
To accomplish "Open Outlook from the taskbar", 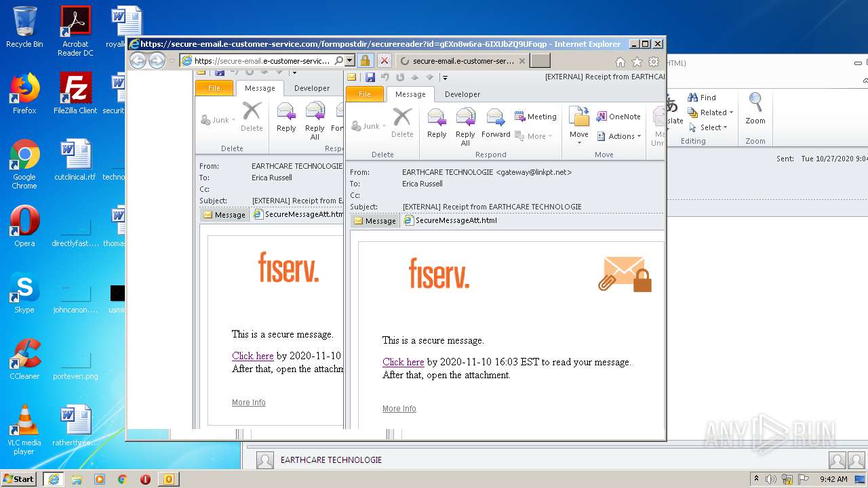I will pyautogui.click(x=168, y=479).
